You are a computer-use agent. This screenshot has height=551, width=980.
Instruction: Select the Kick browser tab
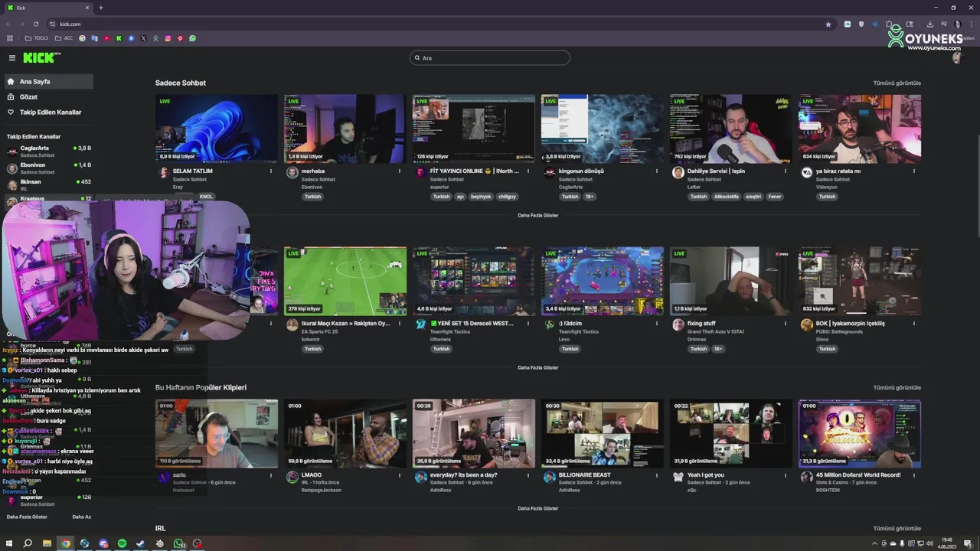pyautogui.click(x=50, y=8)
